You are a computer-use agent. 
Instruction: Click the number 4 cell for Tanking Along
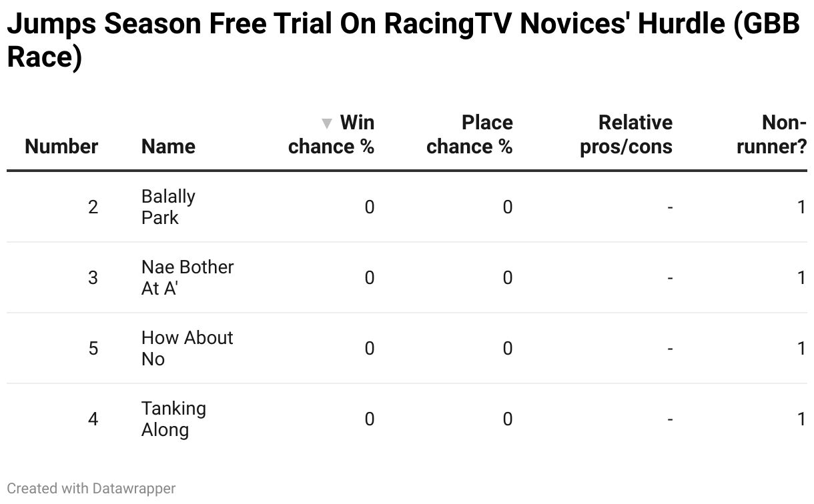tap(93, 419)
